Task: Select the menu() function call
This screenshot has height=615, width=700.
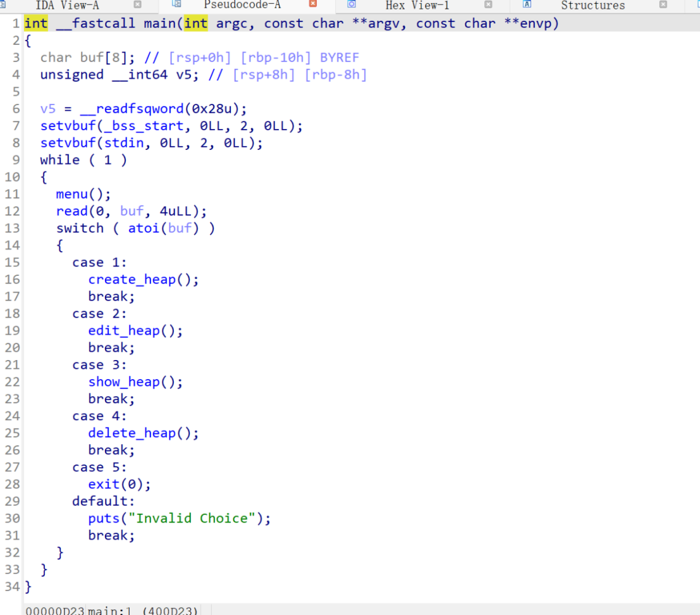Action: 75,194
